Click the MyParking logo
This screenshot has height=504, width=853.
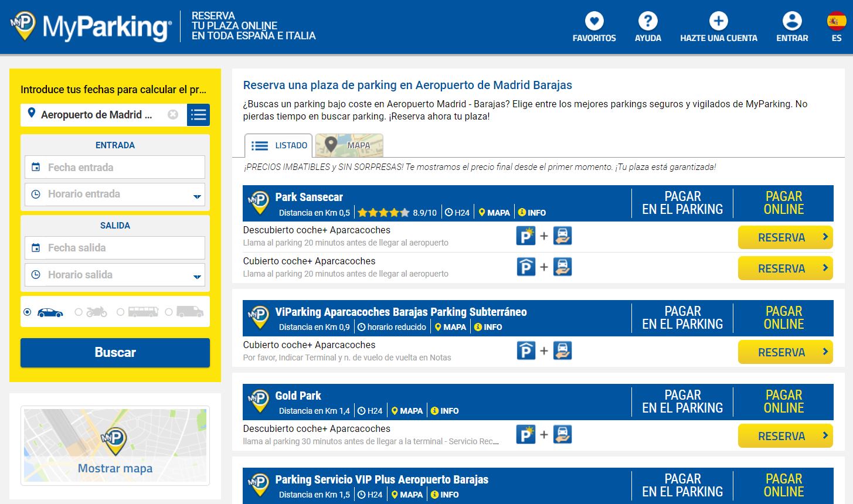click(91, 27)
